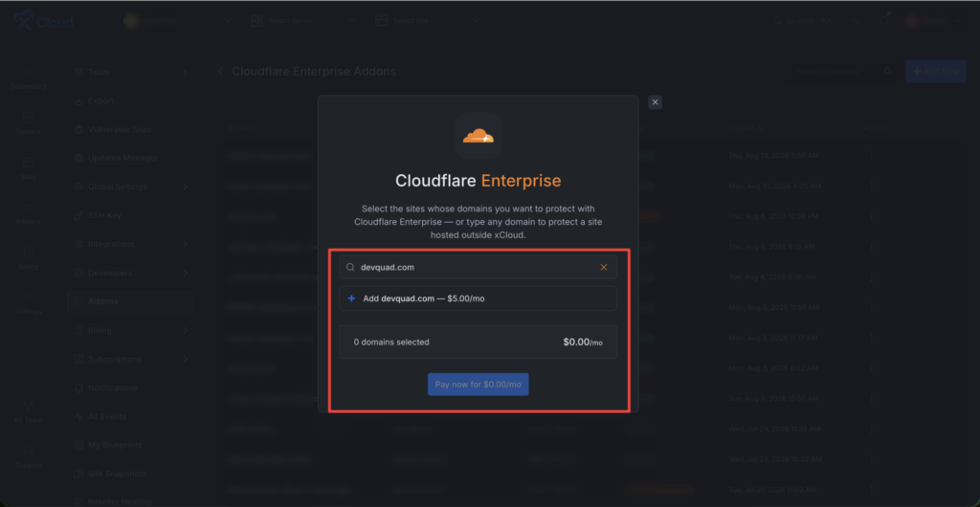Open the team switcher dropdown in the header

(178, 21)
